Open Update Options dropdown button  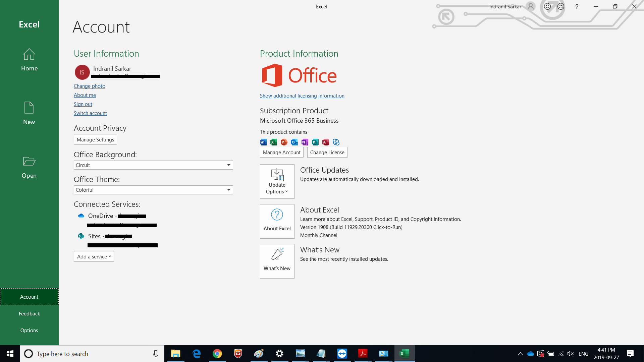[277, 181]
